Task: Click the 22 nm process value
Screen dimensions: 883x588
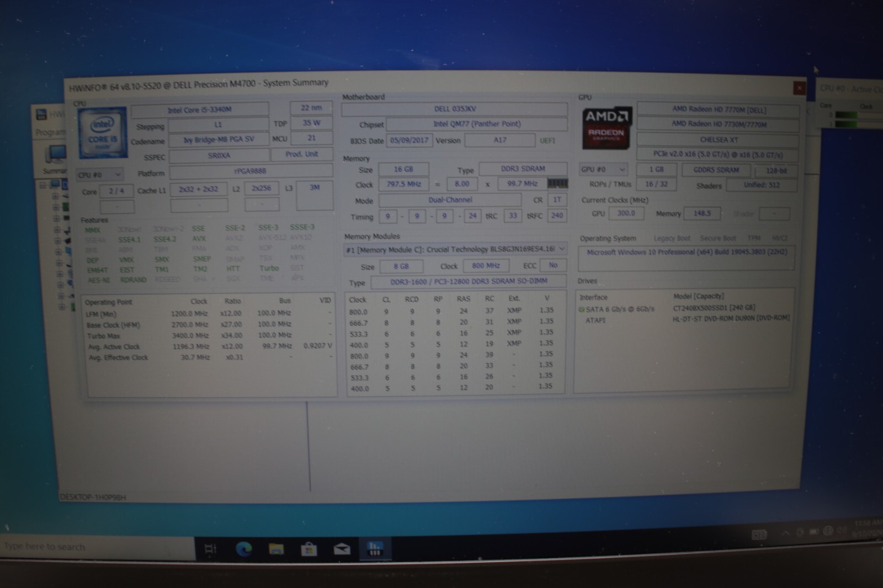Action: pos(311,108)
